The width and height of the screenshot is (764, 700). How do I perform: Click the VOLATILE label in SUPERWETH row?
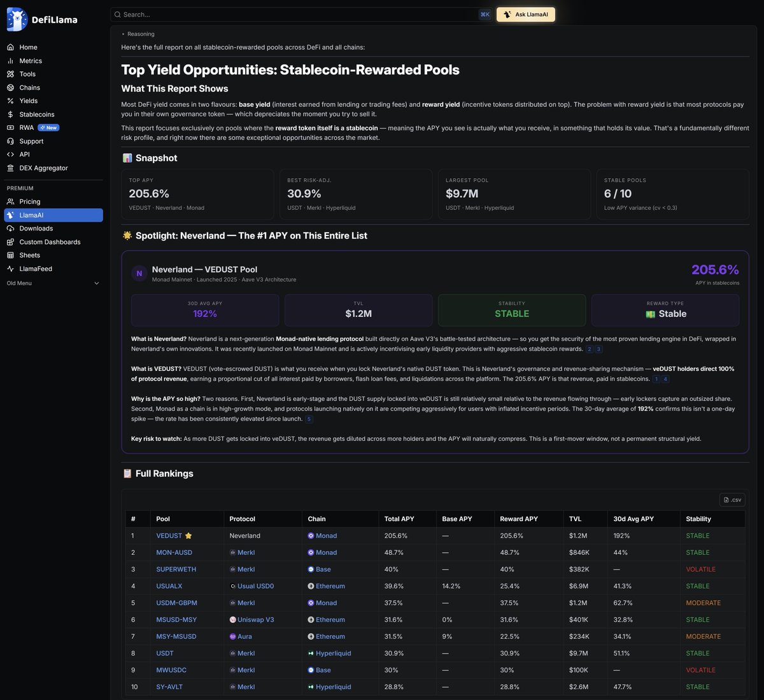701,570
